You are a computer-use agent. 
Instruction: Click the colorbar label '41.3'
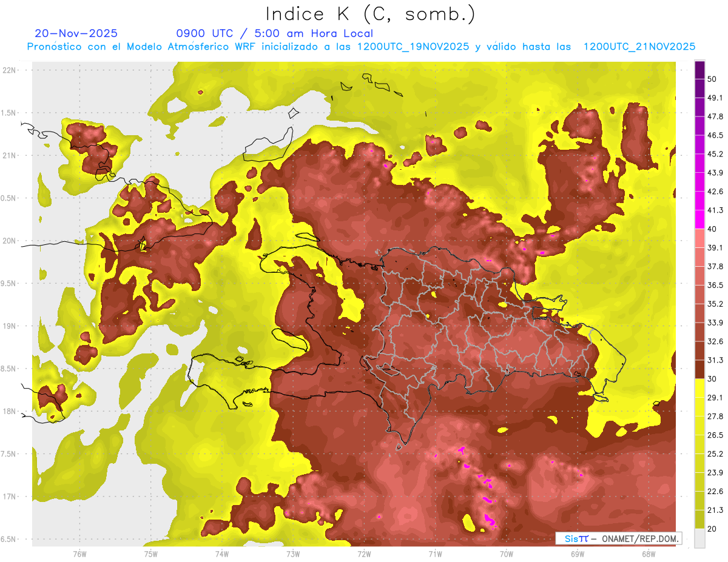point(715,210)
